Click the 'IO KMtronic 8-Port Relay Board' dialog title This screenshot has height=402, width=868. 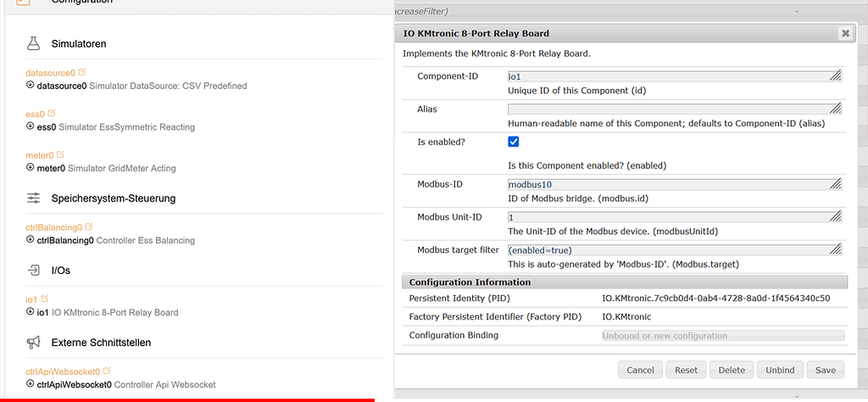click(476, 33)
